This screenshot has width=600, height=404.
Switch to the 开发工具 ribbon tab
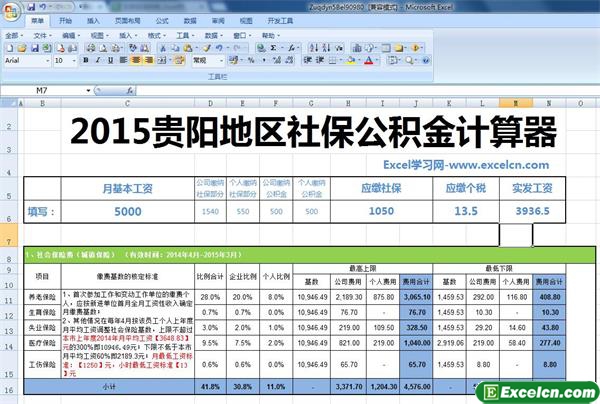280,21
